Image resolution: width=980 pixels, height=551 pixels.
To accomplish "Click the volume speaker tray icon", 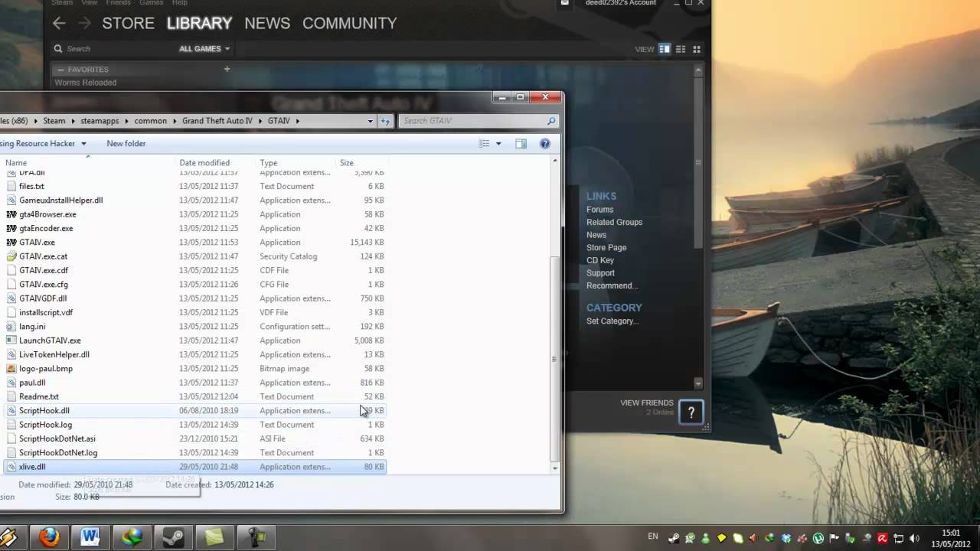I will coord(914,538).
